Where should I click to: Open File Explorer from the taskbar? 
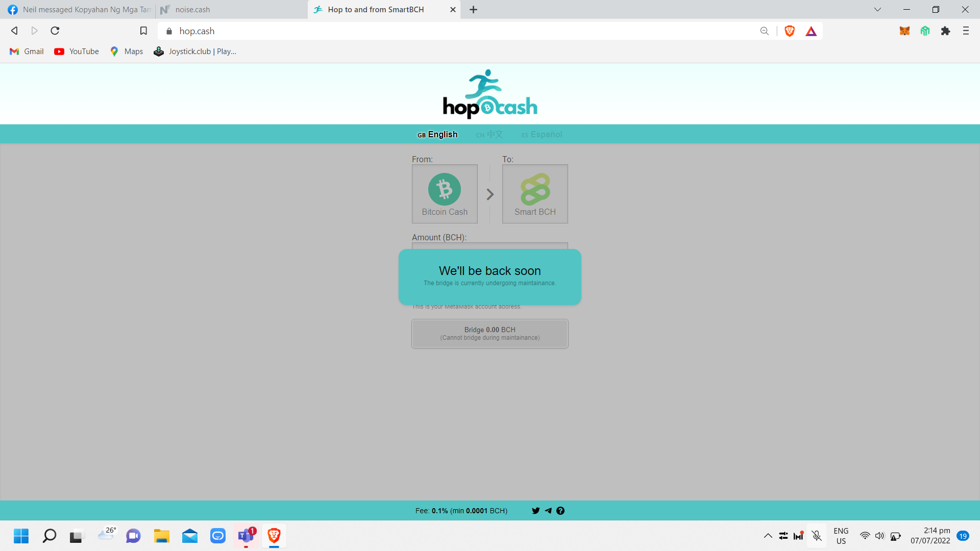161,536
